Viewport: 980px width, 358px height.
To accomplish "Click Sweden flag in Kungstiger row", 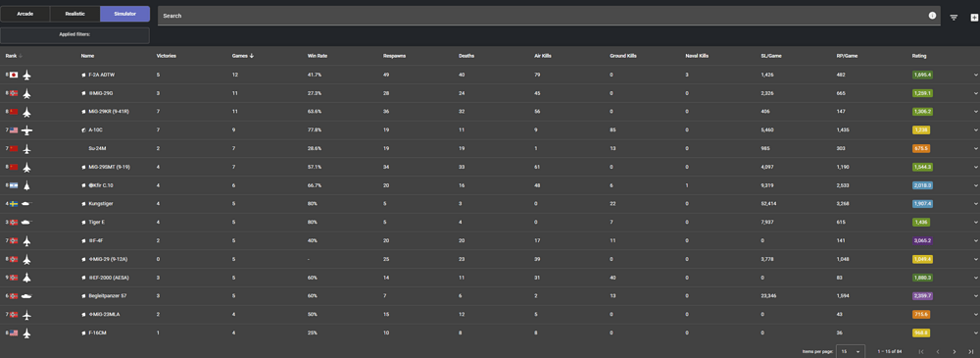I will coord(14,204).
